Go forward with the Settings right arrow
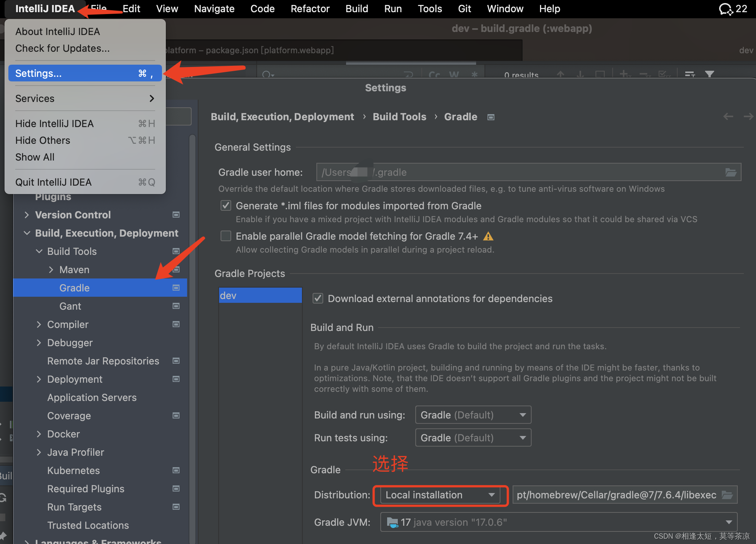756x544 pixels. point(748,116)
